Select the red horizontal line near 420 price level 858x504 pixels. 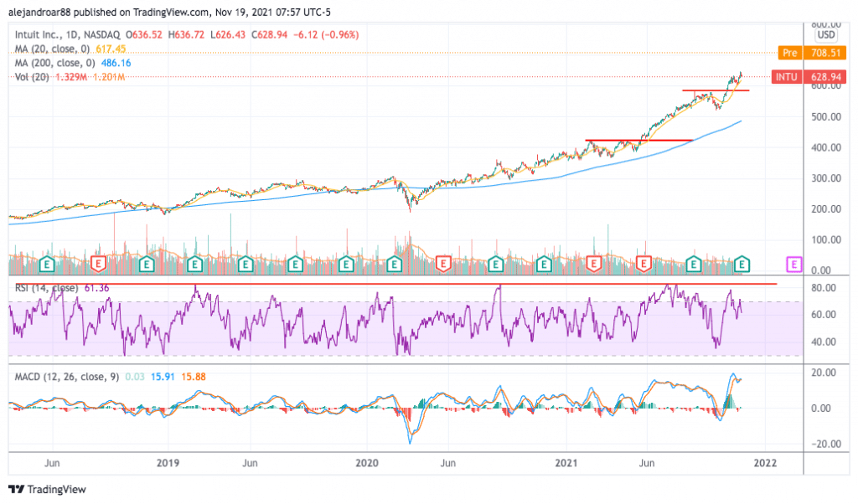(639, 141)
